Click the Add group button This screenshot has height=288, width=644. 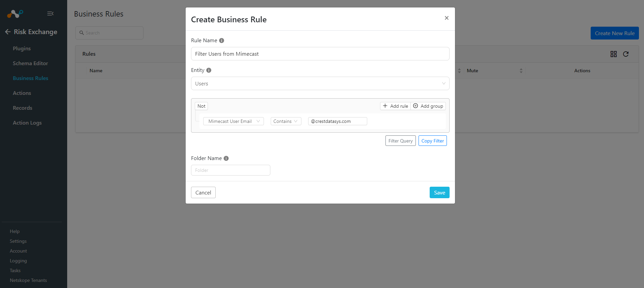428,106
